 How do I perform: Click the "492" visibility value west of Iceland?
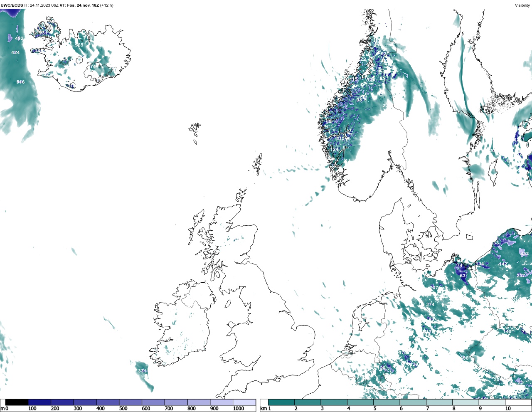click(x=19, y=38)
